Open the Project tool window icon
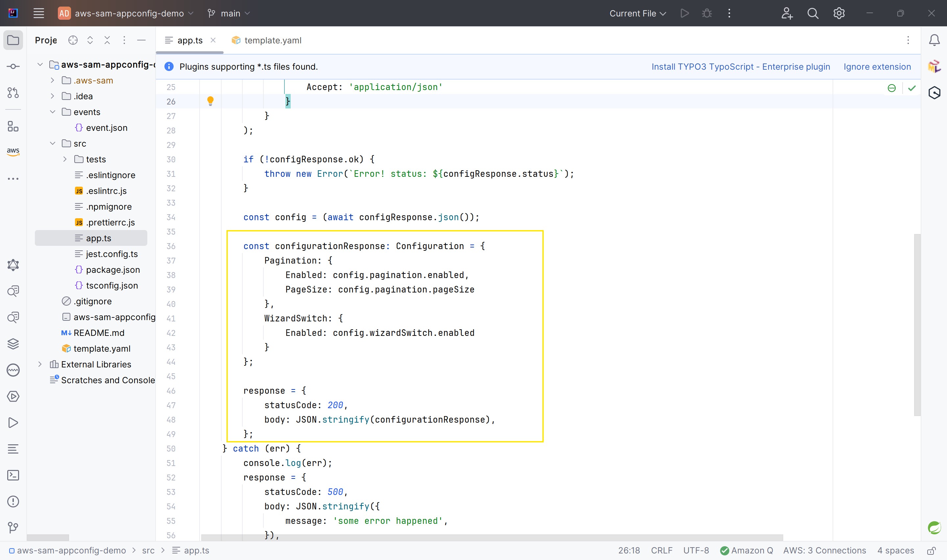947x560 pixels. tap(13, 40)
